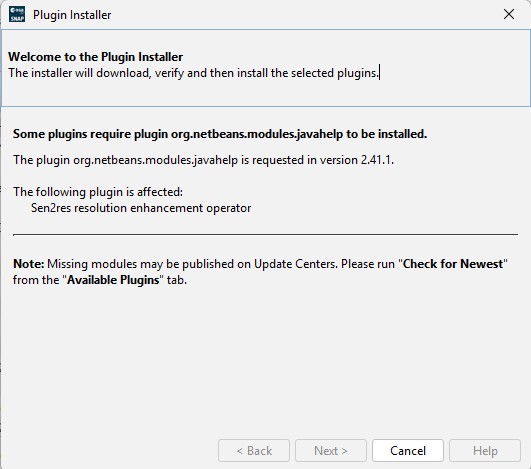Image resolution: width=531 pixels, height=469 pixels.
Task: Select the Welcome to the Plugin Installer heading
Action: (x=95, y=57)
